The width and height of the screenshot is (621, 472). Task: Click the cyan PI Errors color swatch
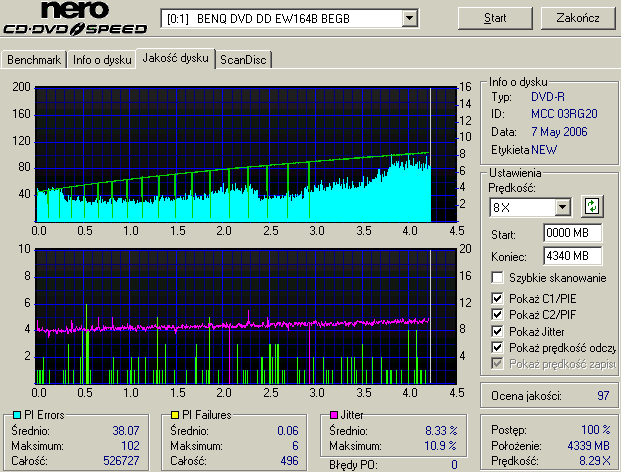point(17,415)
